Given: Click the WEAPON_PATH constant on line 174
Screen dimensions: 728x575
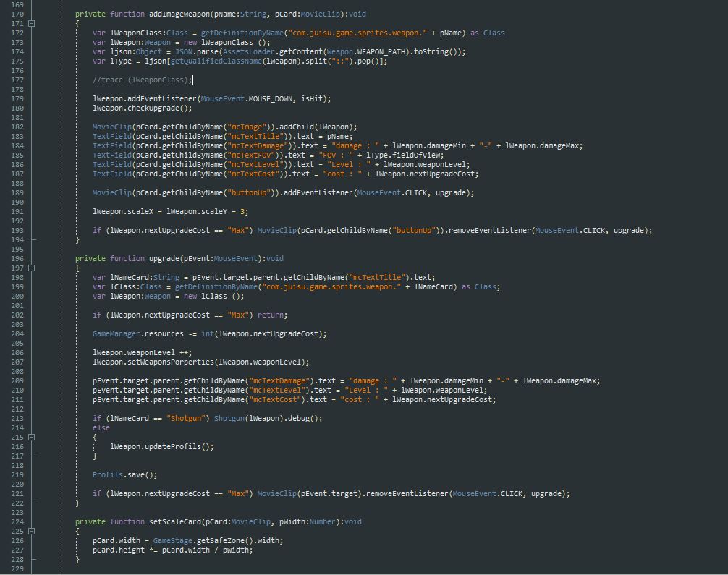Looking at the screenshot, I should [381, 52].
